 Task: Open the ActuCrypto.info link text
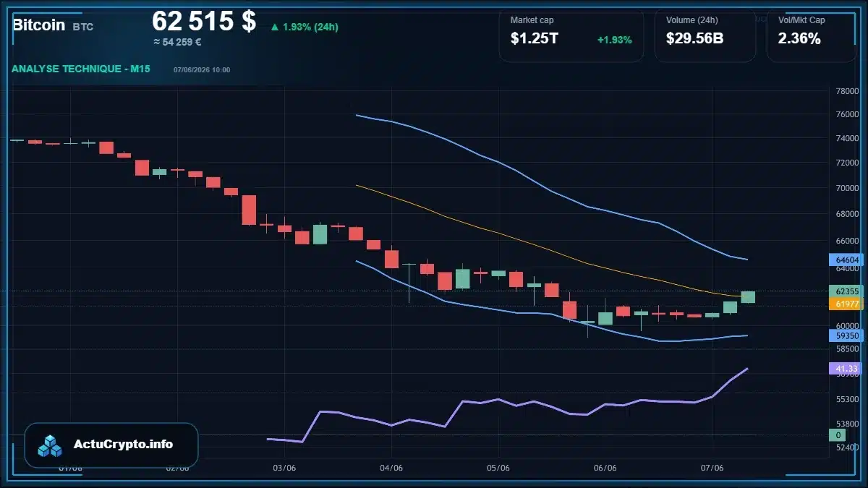[124, 445]
